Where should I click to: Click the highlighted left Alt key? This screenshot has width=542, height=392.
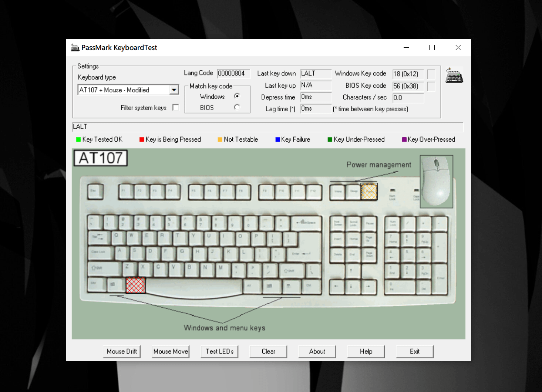click(x=136, y=285)
